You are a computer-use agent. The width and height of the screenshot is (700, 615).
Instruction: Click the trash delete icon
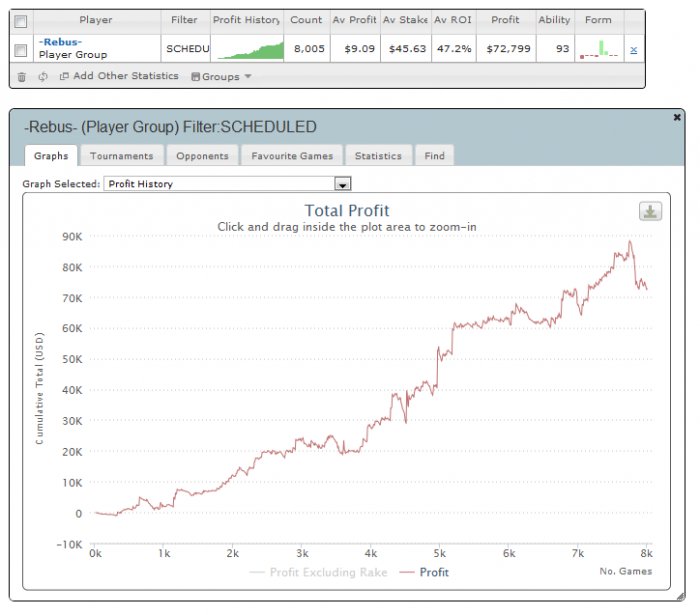coord(21,77)
